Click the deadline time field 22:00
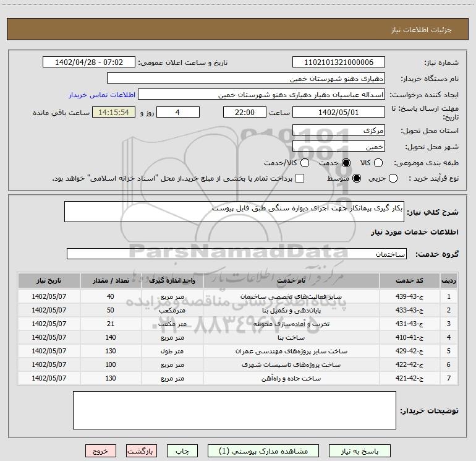476x461 pixels. tap(245, 113)
